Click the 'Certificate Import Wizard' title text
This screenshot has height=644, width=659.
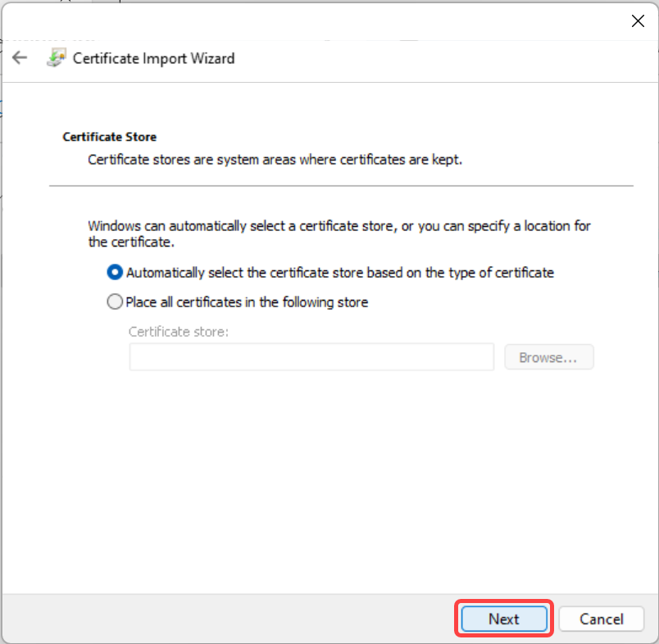154,58
